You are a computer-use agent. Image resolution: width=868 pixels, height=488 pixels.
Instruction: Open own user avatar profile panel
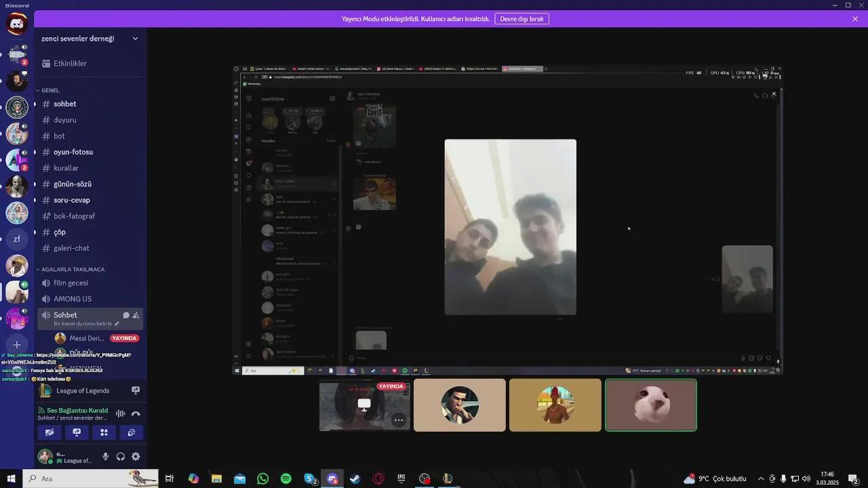[x=45, y=457]
